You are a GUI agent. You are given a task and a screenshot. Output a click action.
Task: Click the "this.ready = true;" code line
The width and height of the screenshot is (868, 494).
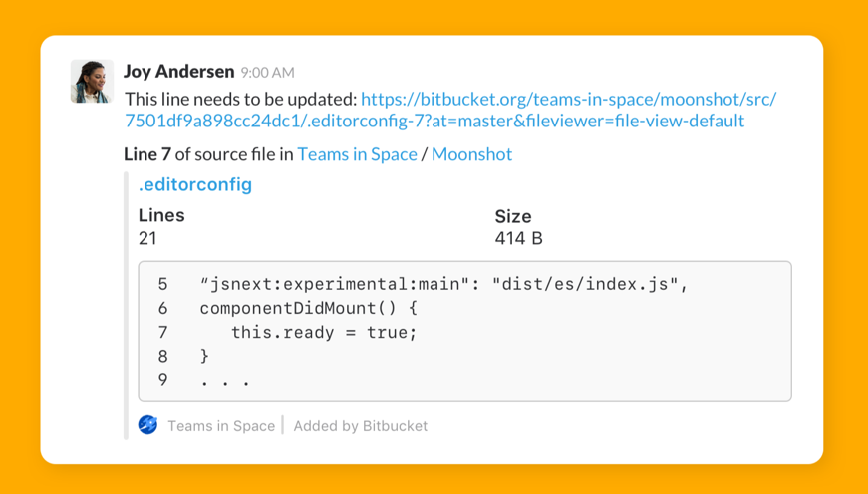[x=324, y=332]
